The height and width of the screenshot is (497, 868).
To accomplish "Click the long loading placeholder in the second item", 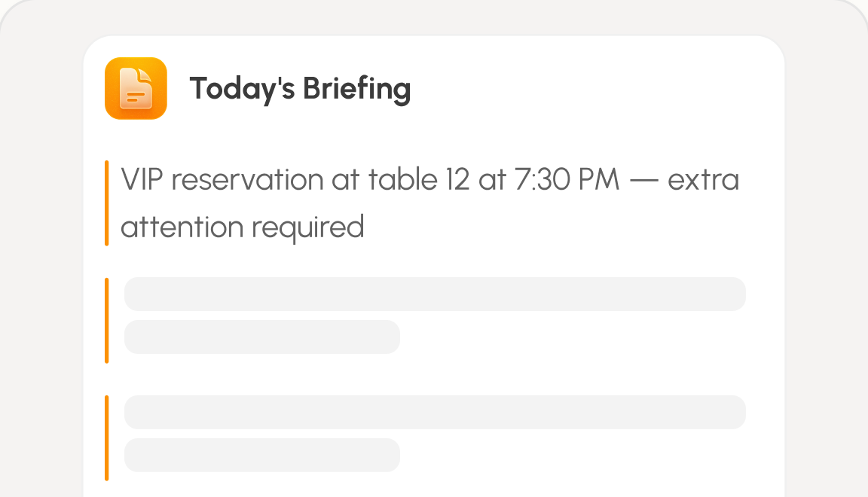I will (x=435, y=294).
